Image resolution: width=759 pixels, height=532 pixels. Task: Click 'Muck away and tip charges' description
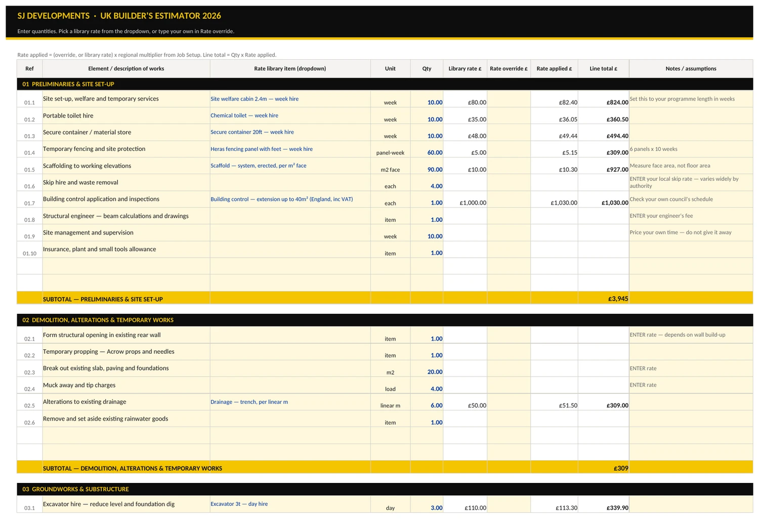click(126, 385)
